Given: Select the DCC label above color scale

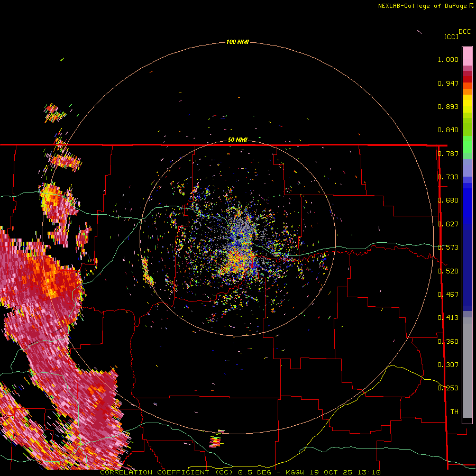Looking at the screenshot, I should tap(464, 32).
